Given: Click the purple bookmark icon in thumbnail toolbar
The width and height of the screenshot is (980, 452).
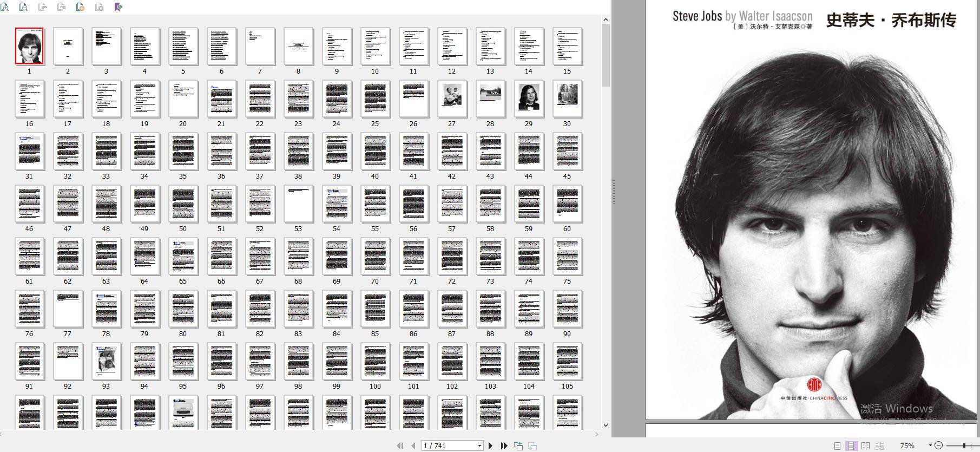Looking at the screenshot, I should 119,7.
